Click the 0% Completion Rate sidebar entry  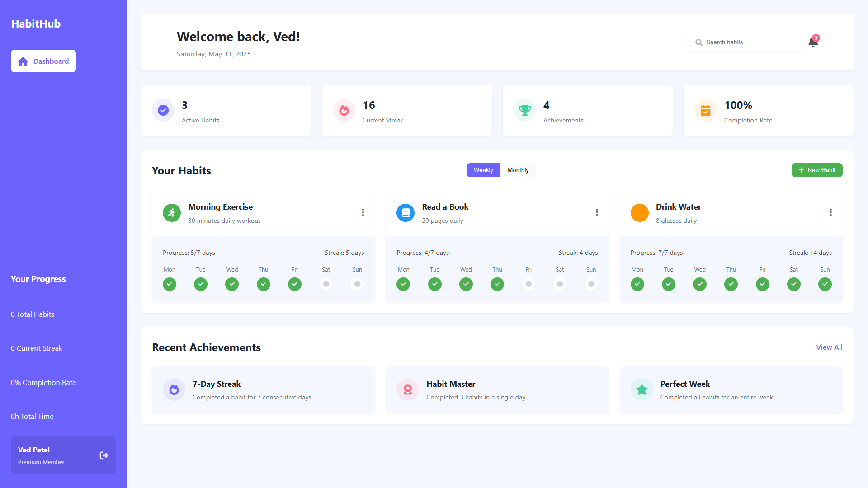(43, 383)
